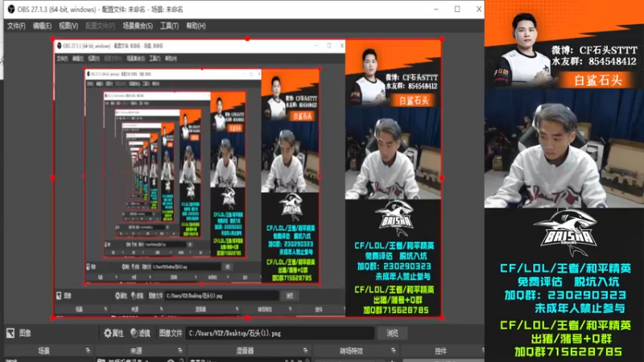
Task: Grab the top-center red preview handle
Action: 247,39
